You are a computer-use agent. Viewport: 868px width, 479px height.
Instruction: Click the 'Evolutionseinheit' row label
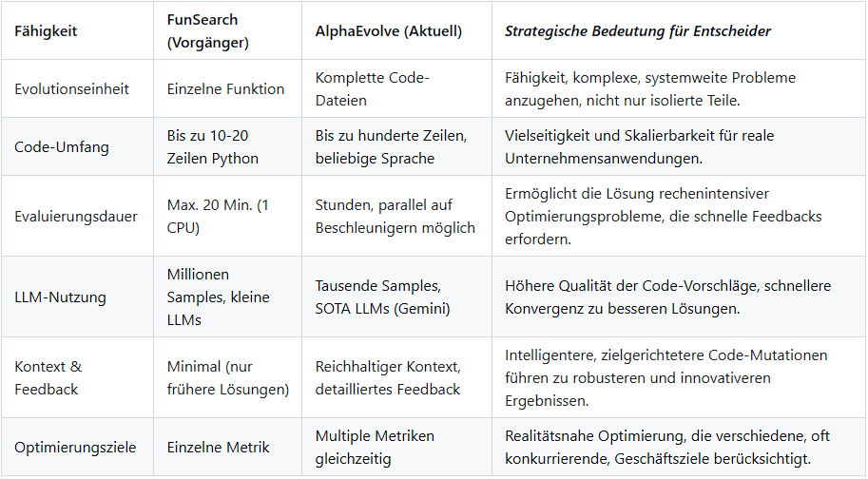pyautogui.click(x=71, y=88)
